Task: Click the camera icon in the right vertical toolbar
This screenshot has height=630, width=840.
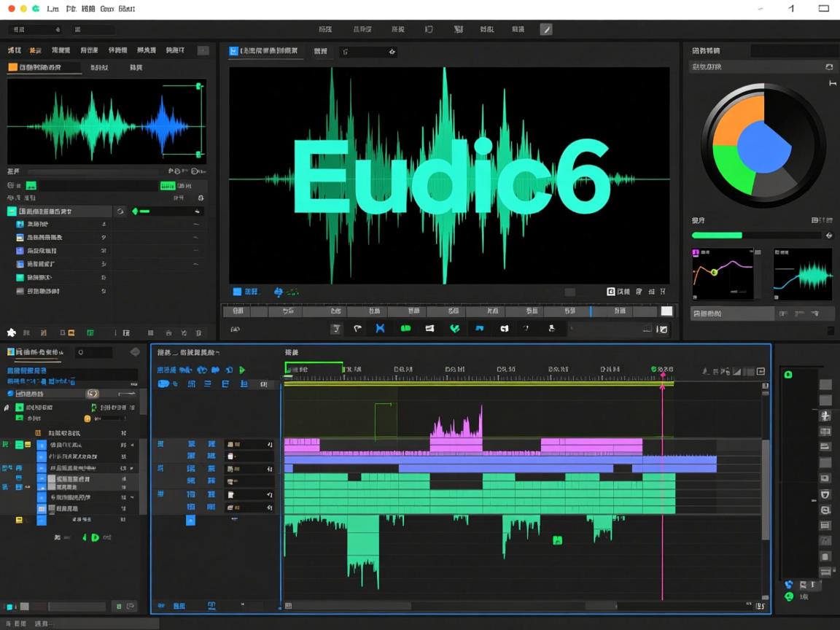Action: pos(825,478)
